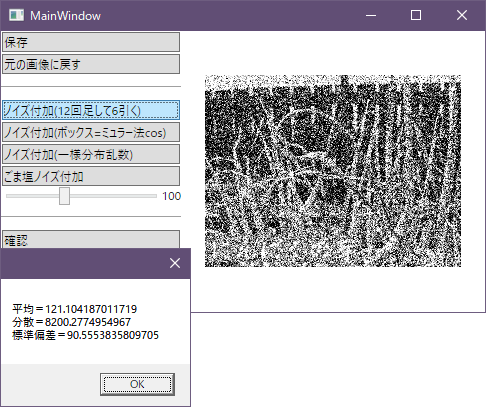Close the MainWindow window

462,15
